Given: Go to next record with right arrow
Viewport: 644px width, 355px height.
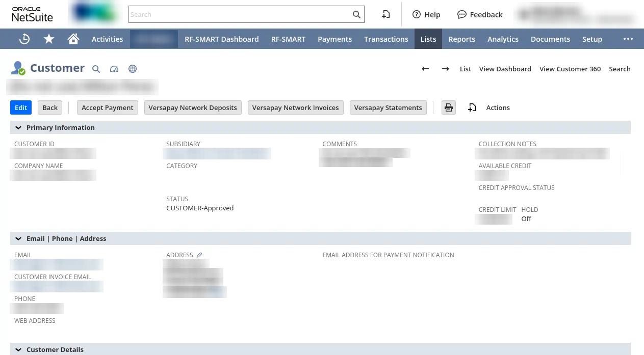Looking at the screenshot, I should (446, 69).
